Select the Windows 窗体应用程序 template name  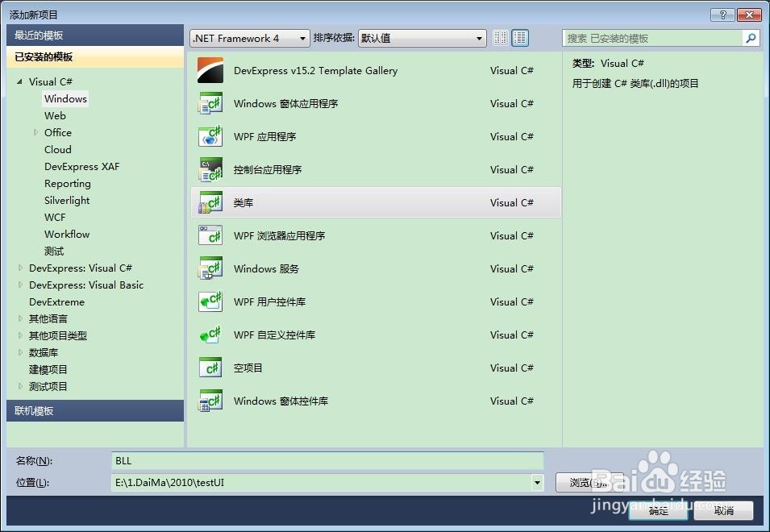[285, 103]
